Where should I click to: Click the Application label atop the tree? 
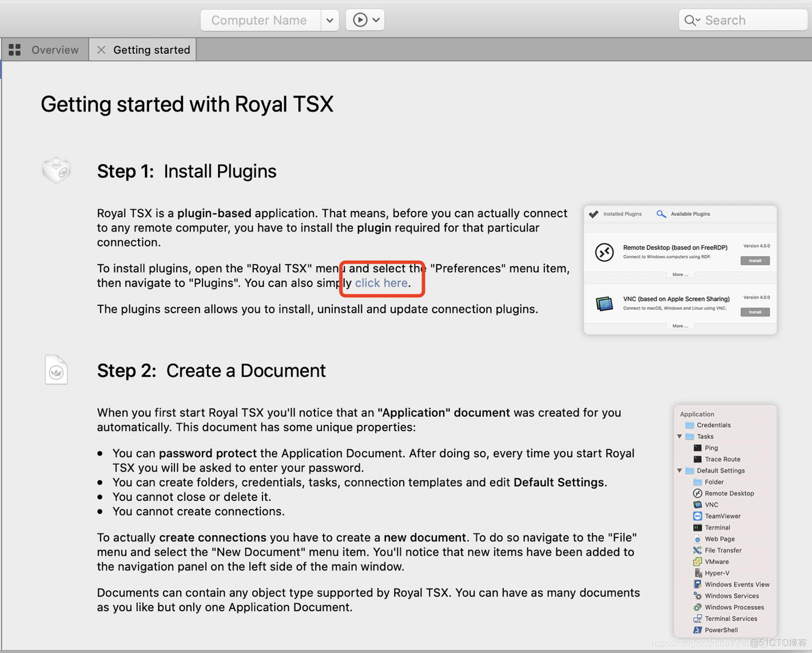click(697, 414)
